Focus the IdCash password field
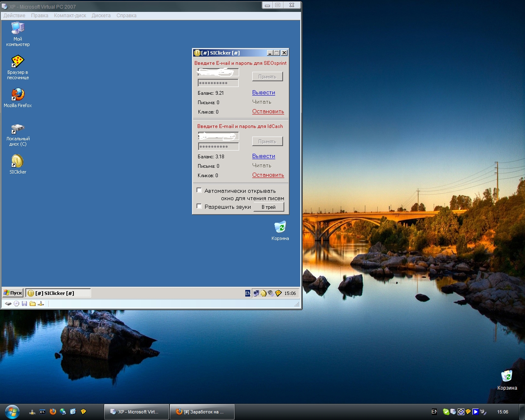 (218, 146)
